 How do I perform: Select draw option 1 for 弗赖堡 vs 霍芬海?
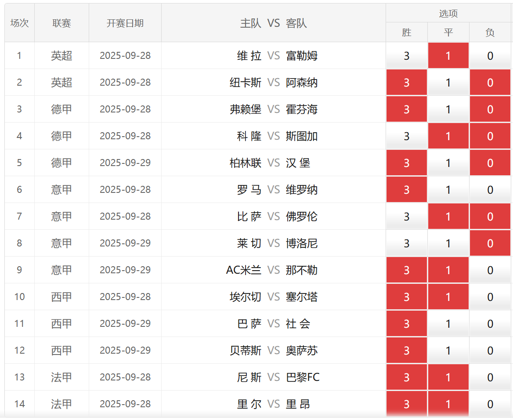click(x=448, y=109)
